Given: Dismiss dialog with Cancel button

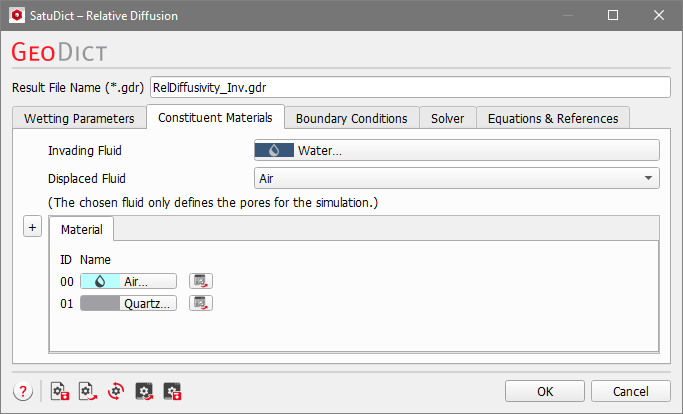Looking at the screenshot, I should [630, 391].
